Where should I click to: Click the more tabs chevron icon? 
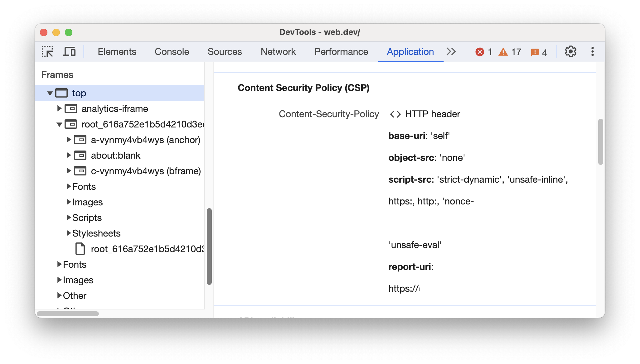pos(451,51)
